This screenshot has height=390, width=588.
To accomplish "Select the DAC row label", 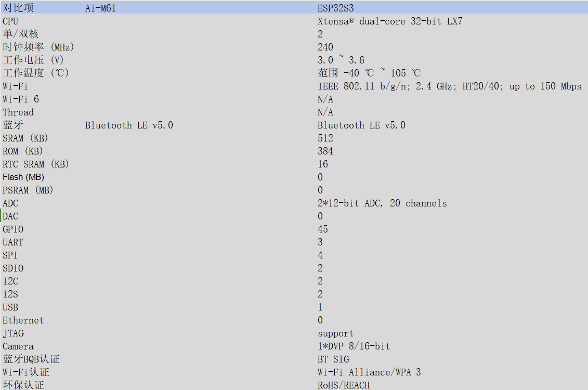I will pyautogui.click(x=10, y=216).
